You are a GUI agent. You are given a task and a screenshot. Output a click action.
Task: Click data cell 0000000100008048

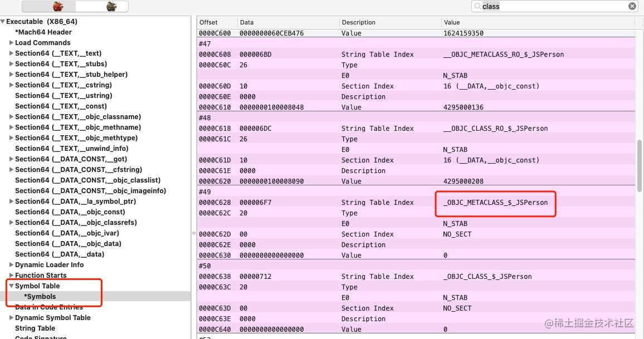[271, 107]
